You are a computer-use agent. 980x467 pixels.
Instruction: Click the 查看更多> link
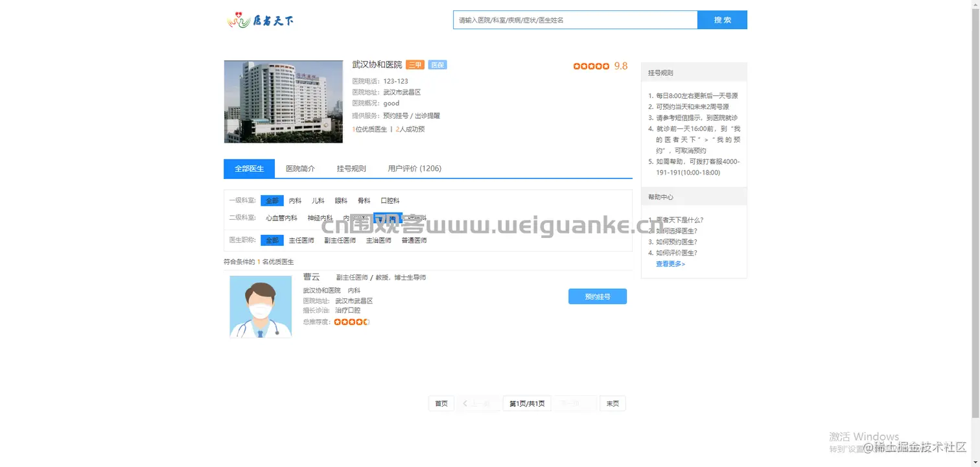pyautogui.click(x=670, y=264)
